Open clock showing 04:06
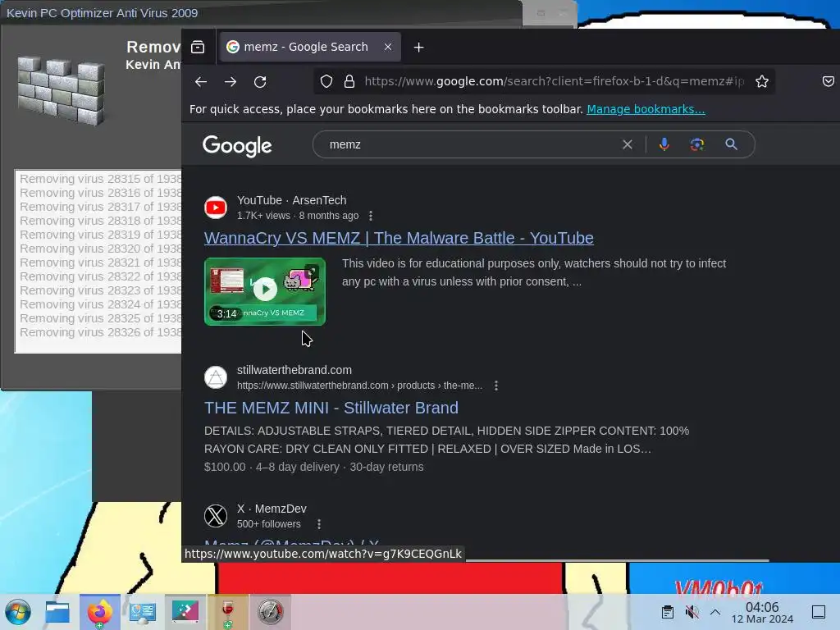Viewport: 840px width, 630px height. (x=762, y=612)
